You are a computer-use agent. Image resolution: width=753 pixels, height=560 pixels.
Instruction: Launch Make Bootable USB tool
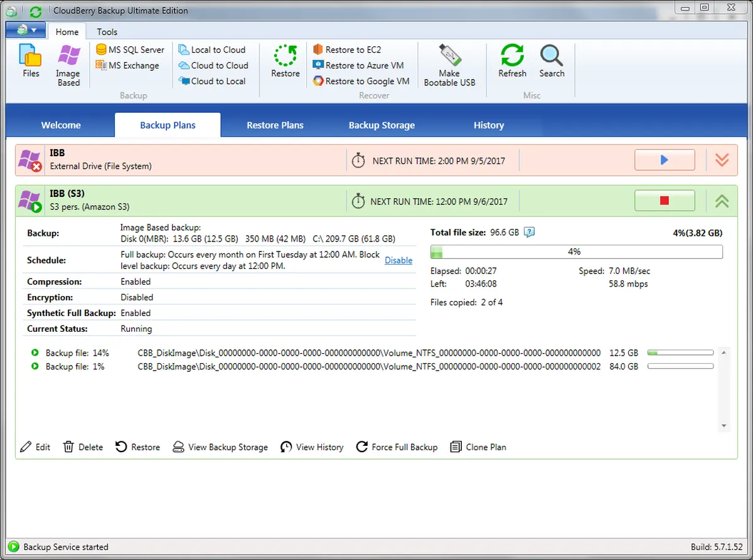449,65
